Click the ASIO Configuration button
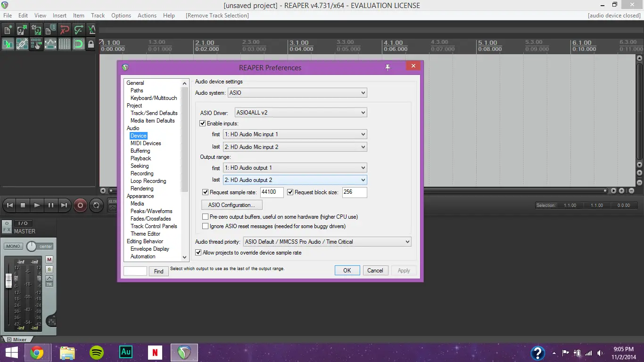The image size is (644, 362). 231,205
